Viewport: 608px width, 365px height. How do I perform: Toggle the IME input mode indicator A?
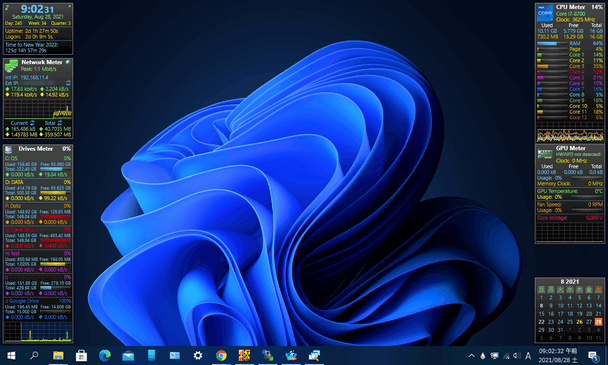[x=528, y=355]
